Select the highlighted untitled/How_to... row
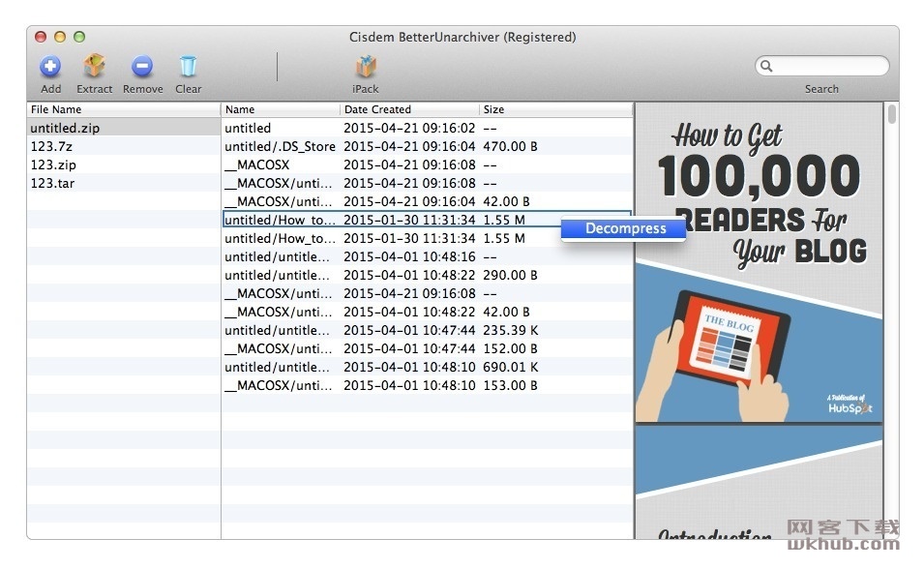This screenshot has height=569, width=924. pyautogui.click(x=428, y=220)
